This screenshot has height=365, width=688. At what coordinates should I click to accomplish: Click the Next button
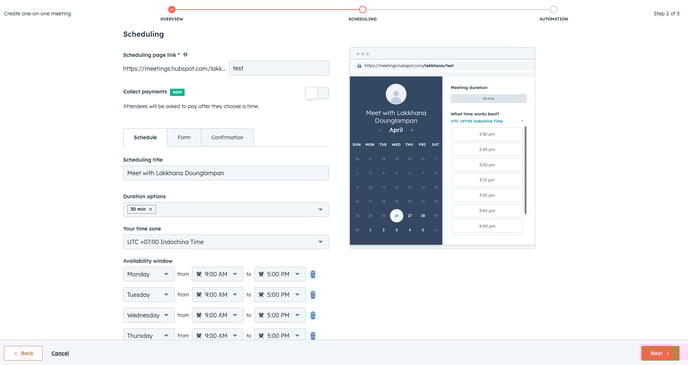pyautogui.click(x=660, y=353)
